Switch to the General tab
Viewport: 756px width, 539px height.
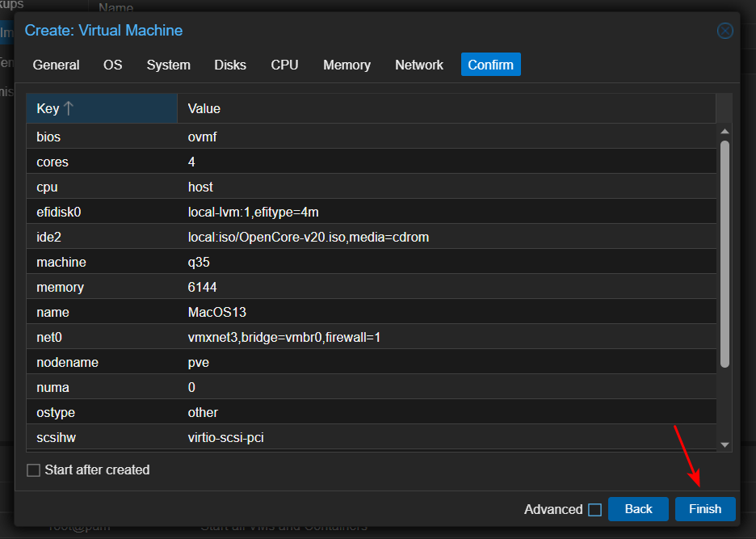(56, 65)
